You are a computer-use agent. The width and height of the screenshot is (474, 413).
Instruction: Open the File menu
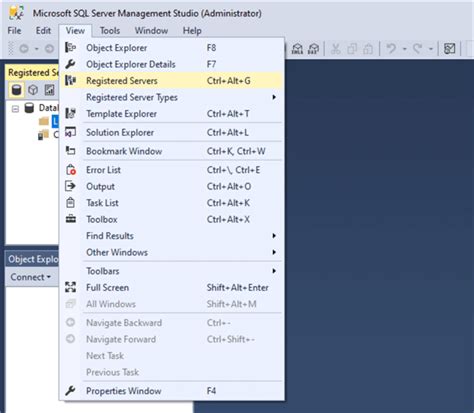pyautogui.click(x=14, y=31)
